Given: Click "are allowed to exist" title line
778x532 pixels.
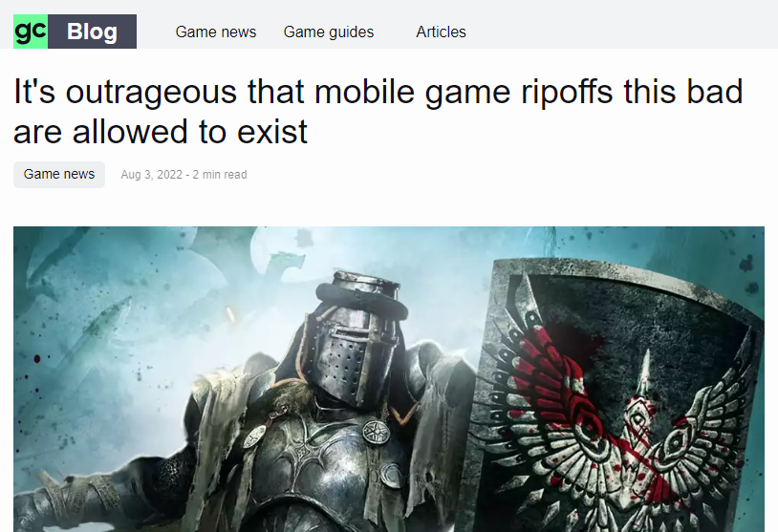Looking at the screenshot, I should 161,132.
